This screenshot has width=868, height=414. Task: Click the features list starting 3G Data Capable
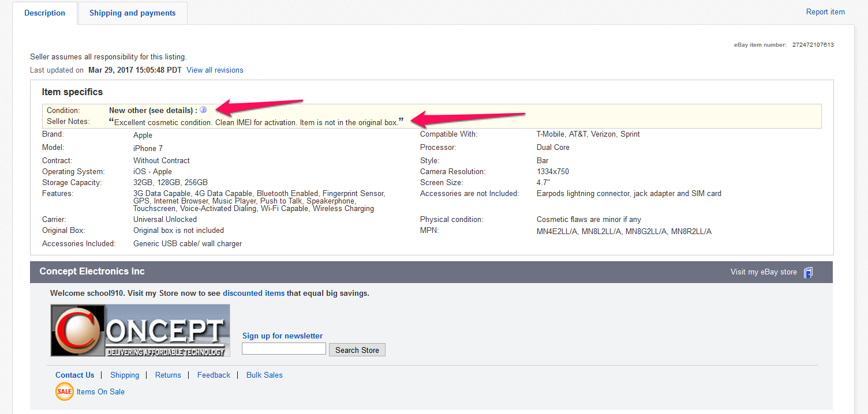tap(259, 201)
